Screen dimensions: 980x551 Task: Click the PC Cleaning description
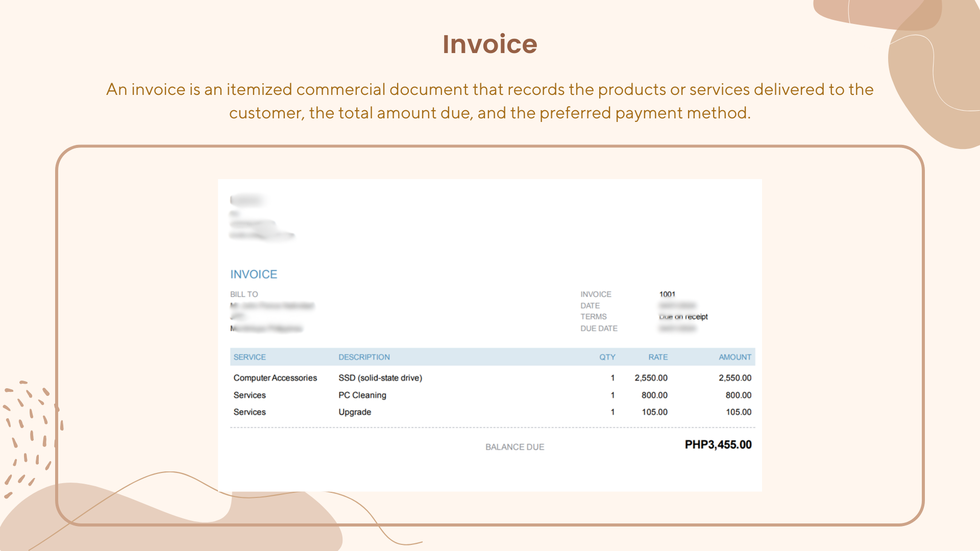pyautogui.click(x=362, y=395)
